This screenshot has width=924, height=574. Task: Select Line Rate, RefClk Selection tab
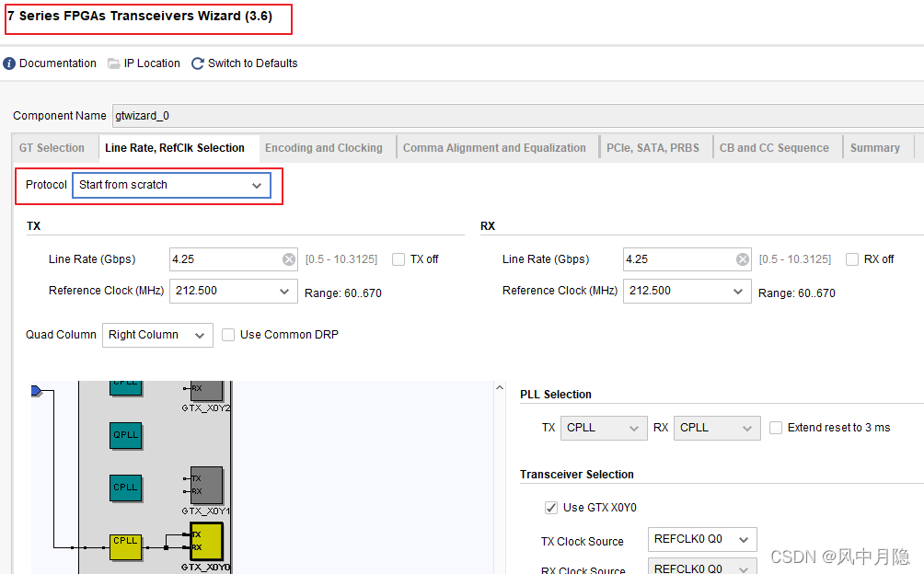coord(175,148)
